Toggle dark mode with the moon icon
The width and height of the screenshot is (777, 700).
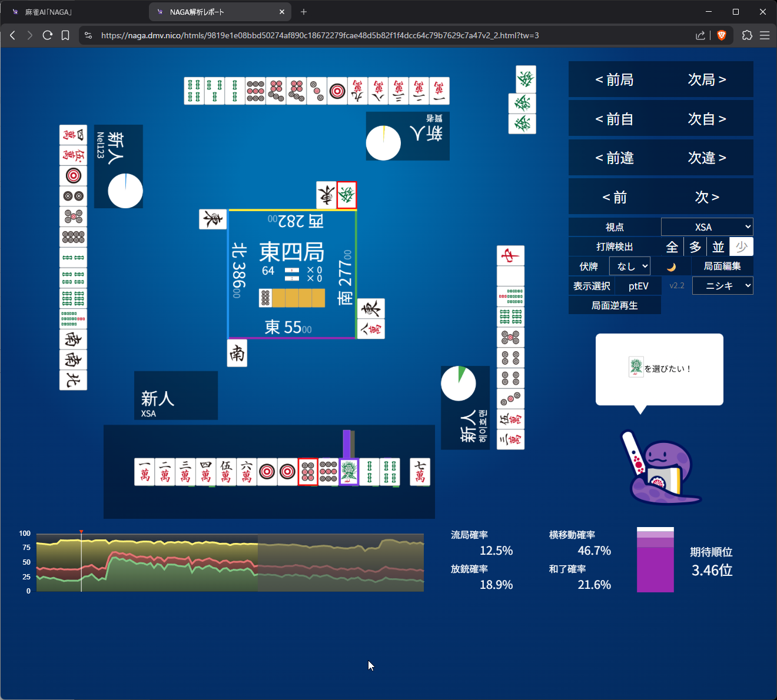click(x=671, y=266)
